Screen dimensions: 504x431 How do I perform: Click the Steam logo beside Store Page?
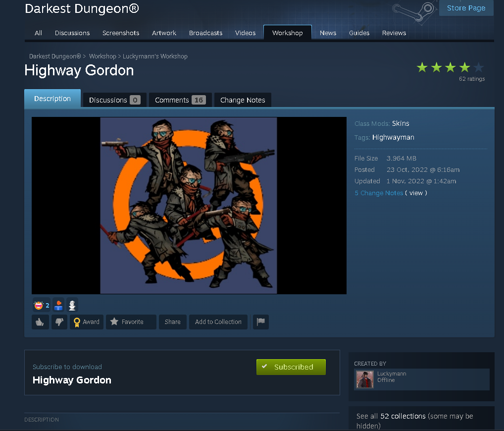pos(413,11)
